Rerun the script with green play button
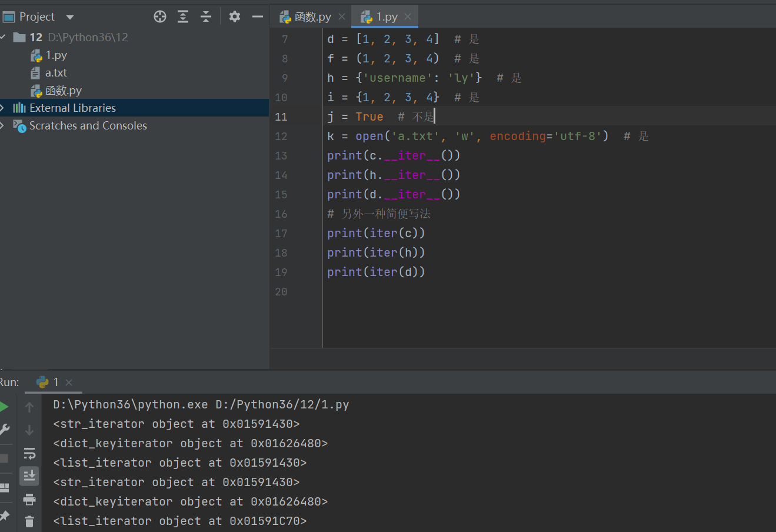 point(4,407)
